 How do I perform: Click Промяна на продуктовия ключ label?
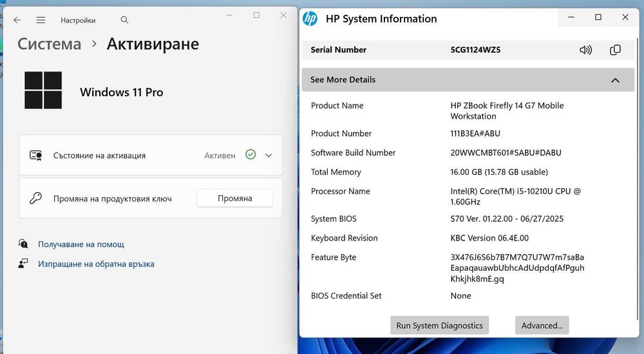pos(113,199)
